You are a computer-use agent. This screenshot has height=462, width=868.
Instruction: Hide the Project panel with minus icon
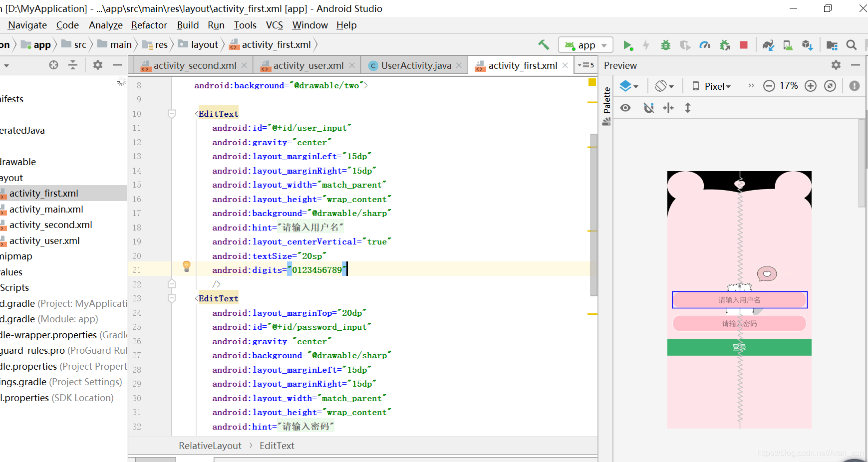(x=117, y=65)
